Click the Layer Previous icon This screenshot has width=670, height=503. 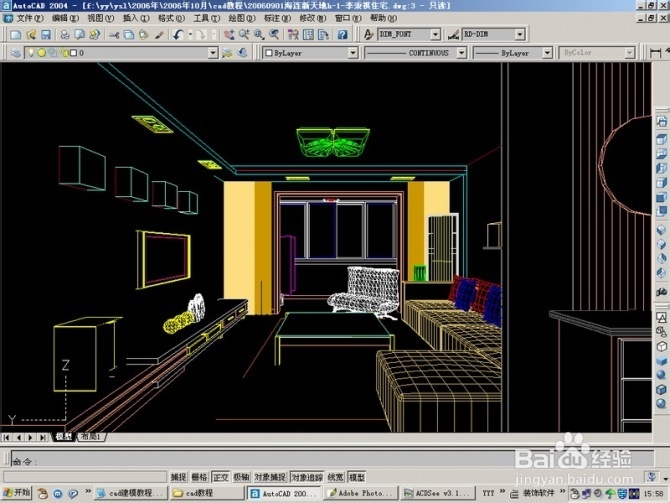click(243, 53)
